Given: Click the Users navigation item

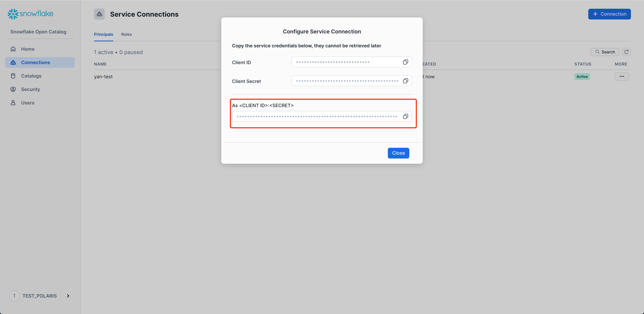Looking at the screenshot, I should coord(28,102).
